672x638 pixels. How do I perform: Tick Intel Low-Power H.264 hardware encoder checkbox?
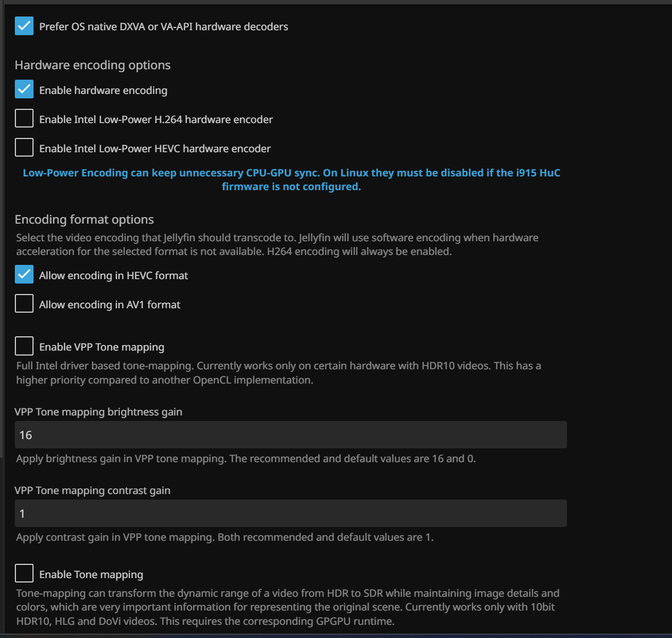pos(24,119)
